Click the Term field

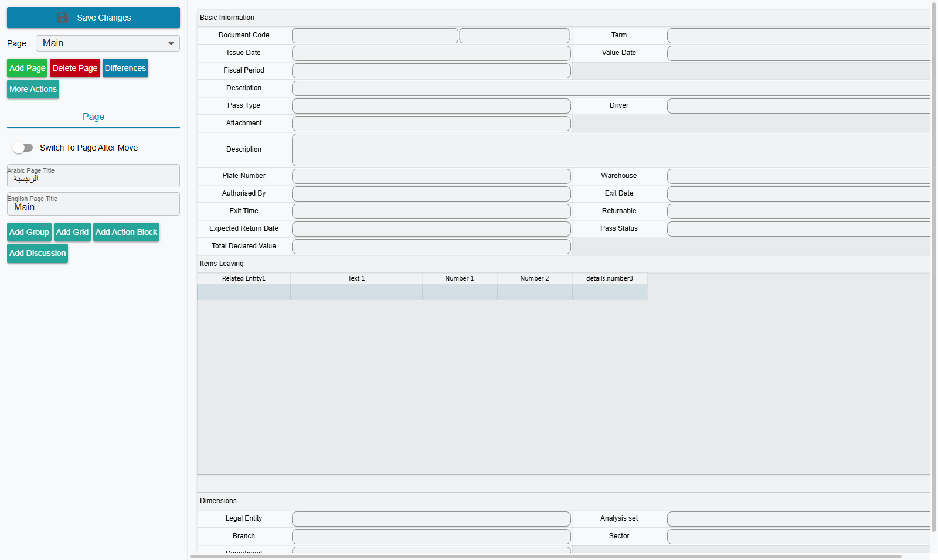click(798, 36)
